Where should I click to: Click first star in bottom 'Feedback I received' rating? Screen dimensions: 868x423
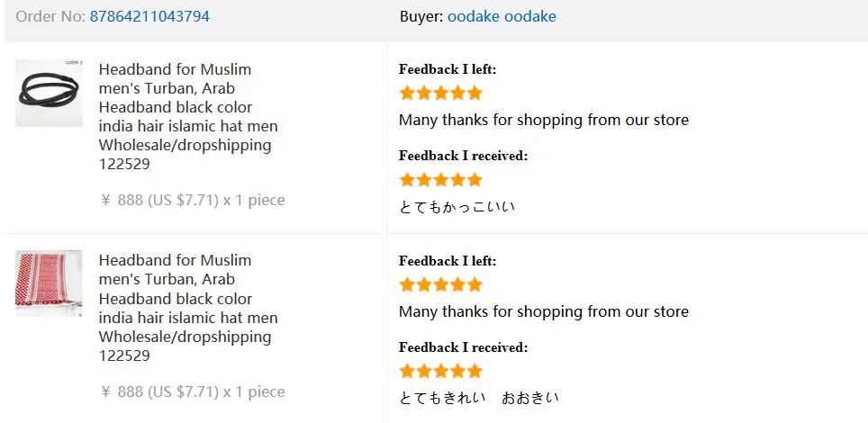[407, 371]
